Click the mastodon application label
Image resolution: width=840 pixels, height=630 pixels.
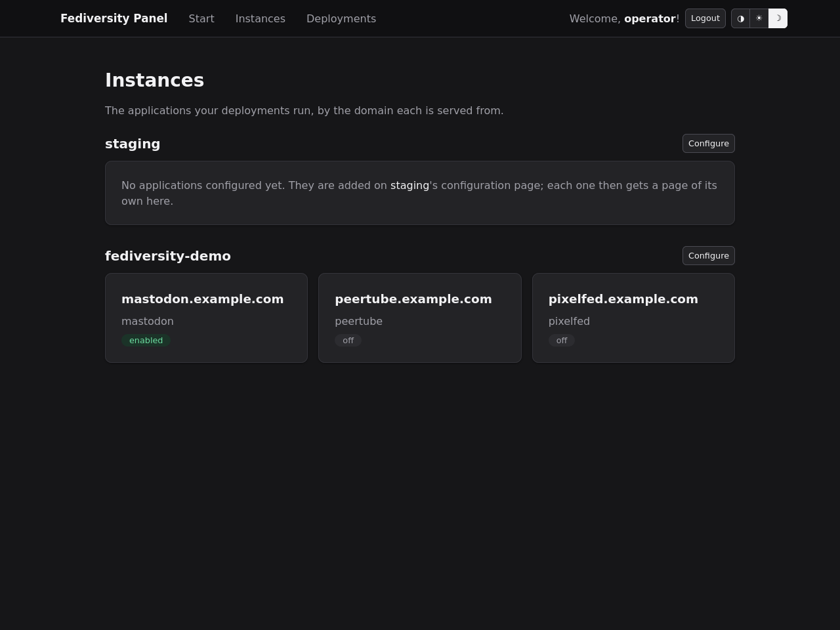[x=148, y=321]
